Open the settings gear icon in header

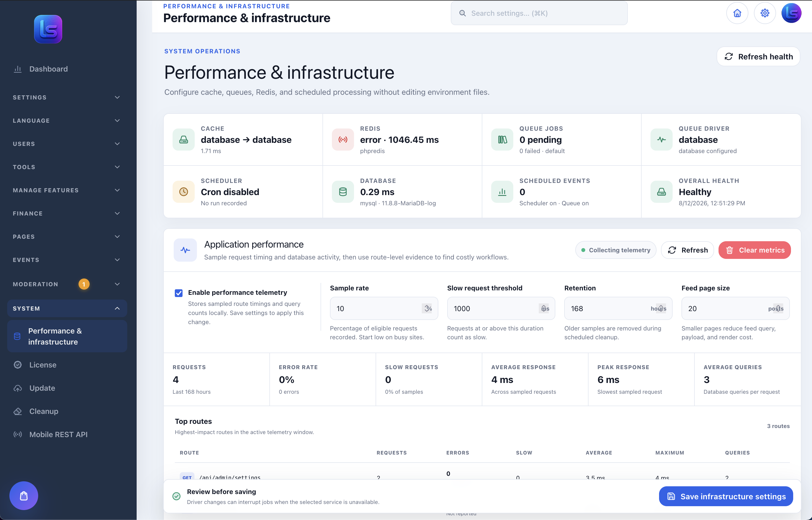tap(765, 13)
